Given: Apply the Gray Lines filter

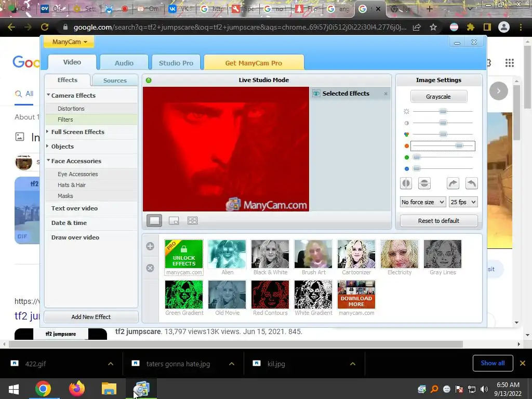Looking at the screenshot, I should point(443,258).
